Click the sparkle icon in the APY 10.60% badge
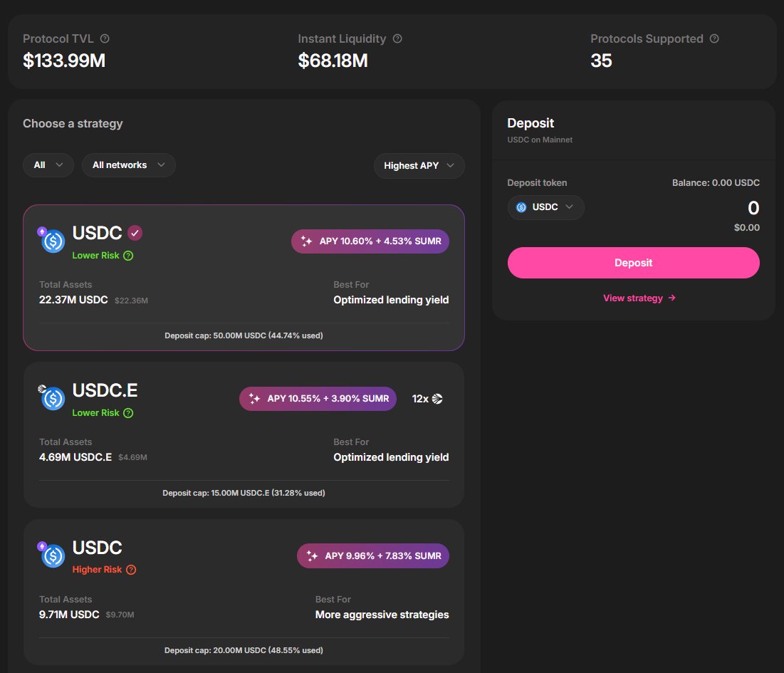 pyautogui.click(x=306, y=241)
